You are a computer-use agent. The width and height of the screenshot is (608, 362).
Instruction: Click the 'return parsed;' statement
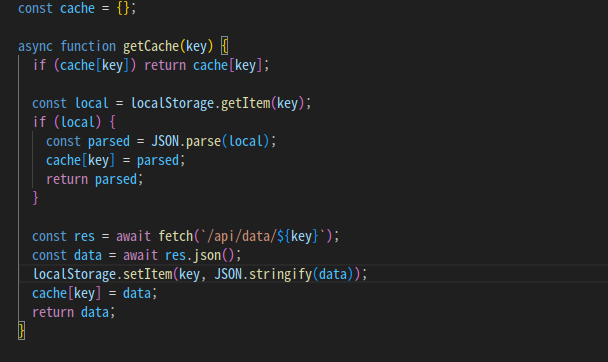[x=95, y=179]
